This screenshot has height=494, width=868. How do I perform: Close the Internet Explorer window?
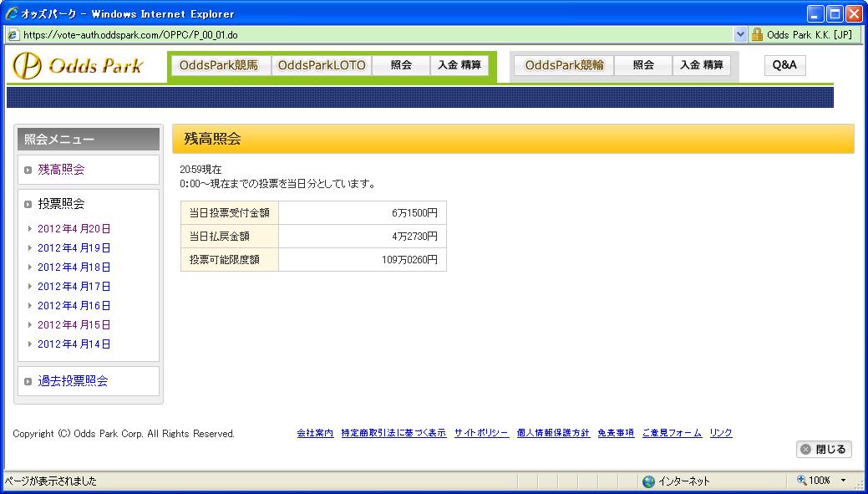click(x=854, y=13)
